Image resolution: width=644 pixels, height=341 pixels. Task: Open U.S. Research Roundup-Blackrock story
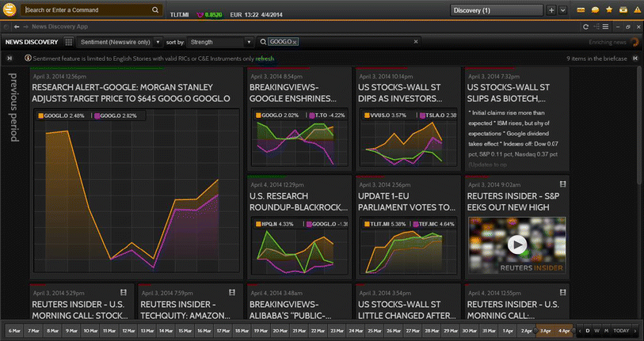pyautogui.click(x=299, y=202)
